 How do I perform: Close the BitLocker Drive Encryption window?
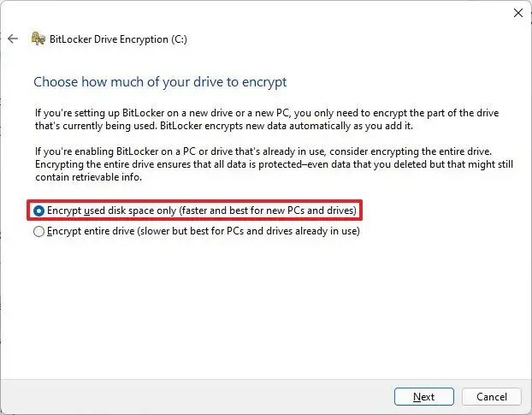[x=517, y=13]
